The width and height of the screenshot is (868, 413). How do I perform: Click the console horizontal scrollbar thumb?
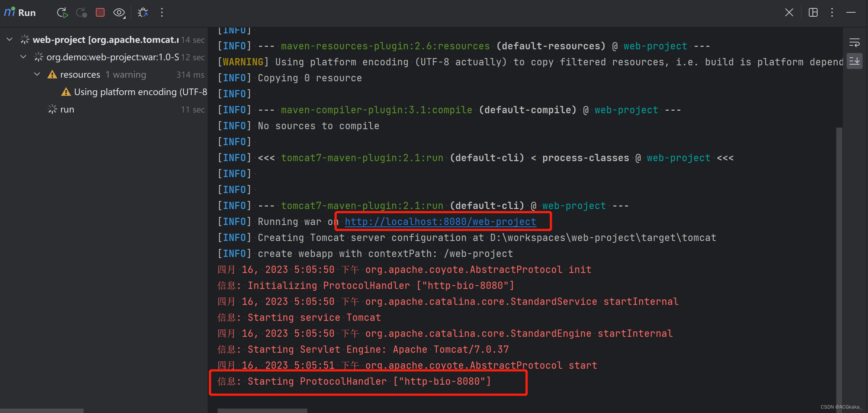coord(262,410)
